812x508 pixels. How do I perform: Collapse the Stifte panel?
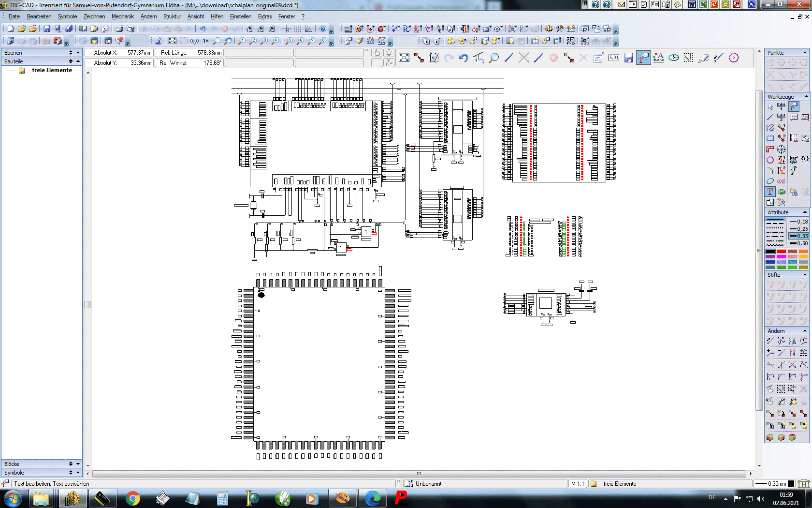pyautogui.click(x=805, y=275)
